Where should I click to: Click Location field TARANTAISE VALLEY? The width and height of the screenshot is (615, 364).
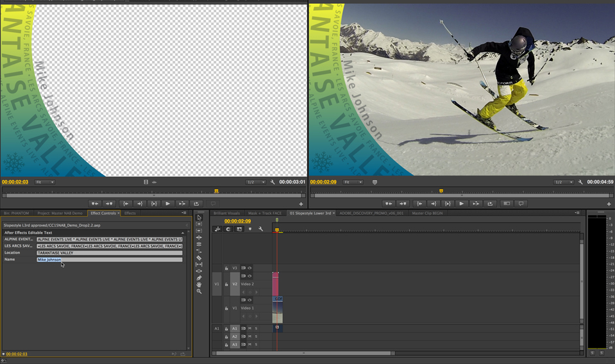click(x=110, y=252)
